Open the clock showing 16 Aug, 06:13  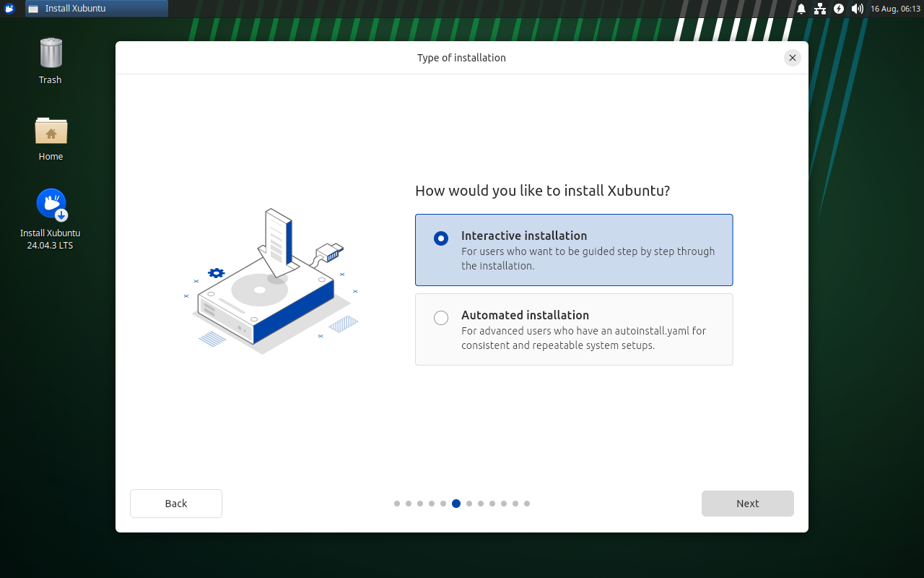(895, 9)
